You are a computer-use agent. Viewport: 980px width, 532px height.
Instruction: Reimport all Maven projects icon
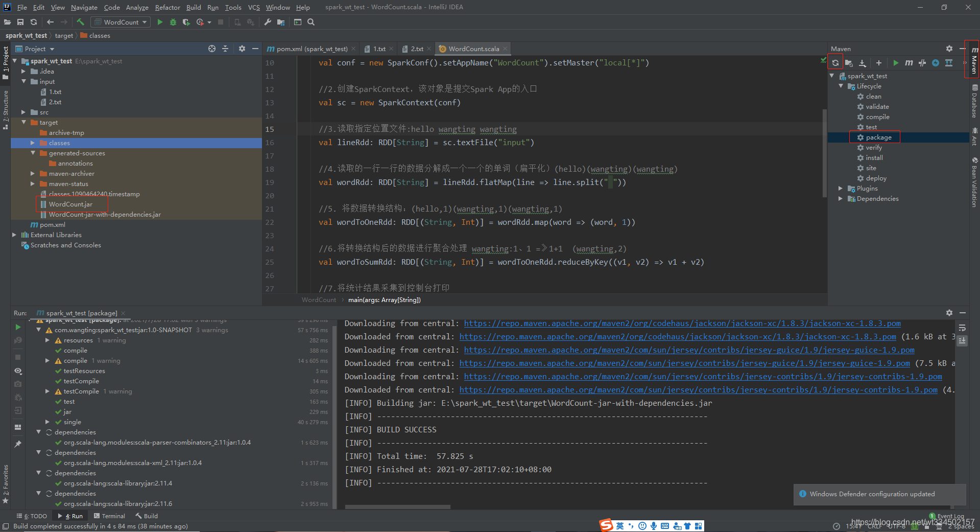coord(835,63)
